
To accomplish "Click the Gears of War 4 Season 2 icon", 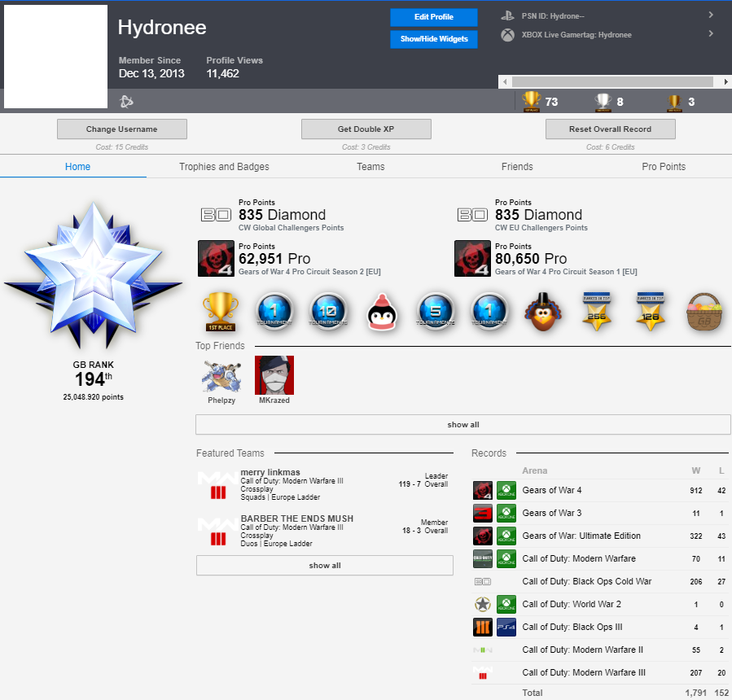I will 216,259.
